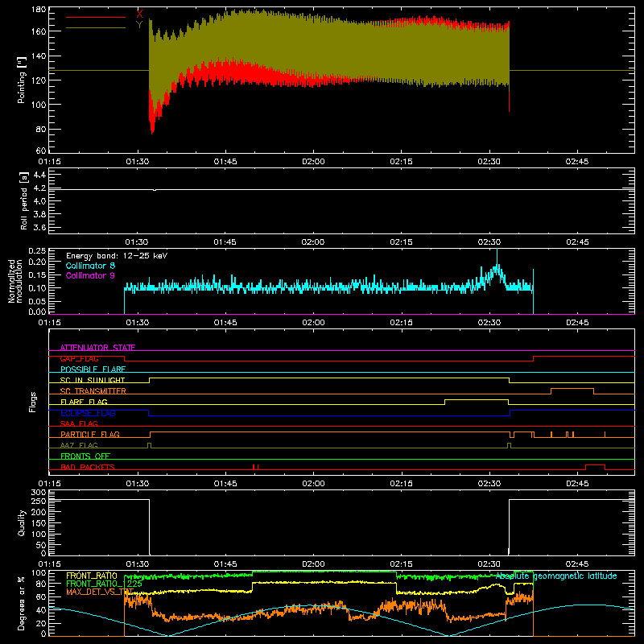
Task: Click the 150 tick on Quality axis
Action: (39, 523)
